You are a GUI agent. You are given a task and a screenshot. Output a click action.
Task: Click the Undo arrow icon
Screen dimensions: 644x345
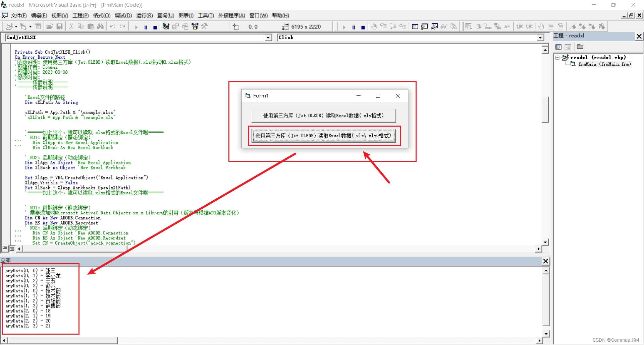[113, 26]
